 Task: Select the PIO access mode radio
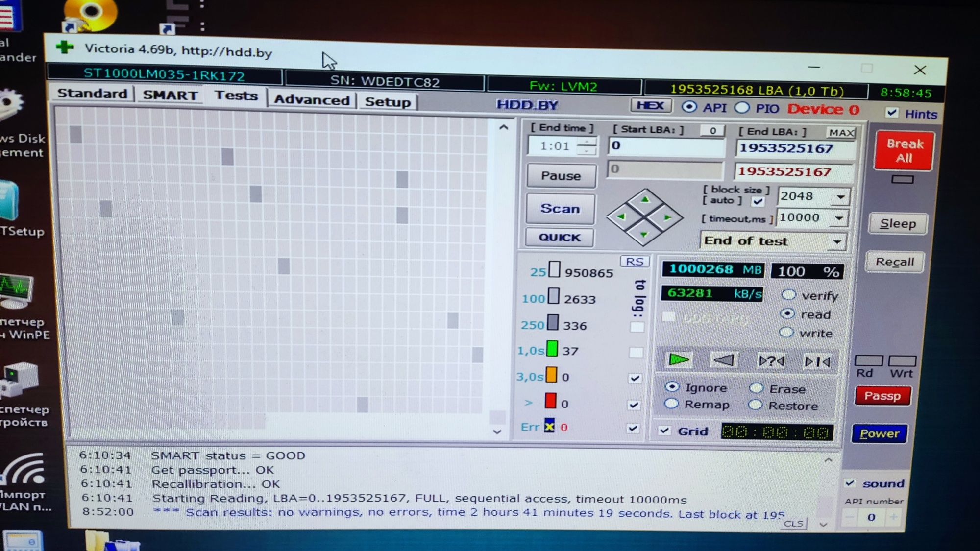click(x=742, y=108)
